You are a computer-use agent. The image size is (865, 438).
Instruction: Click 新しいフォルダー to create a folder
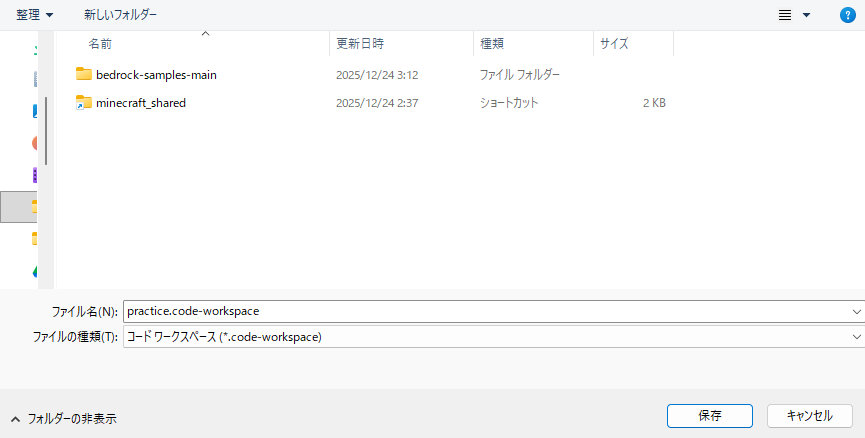click(x=120, y=15)
